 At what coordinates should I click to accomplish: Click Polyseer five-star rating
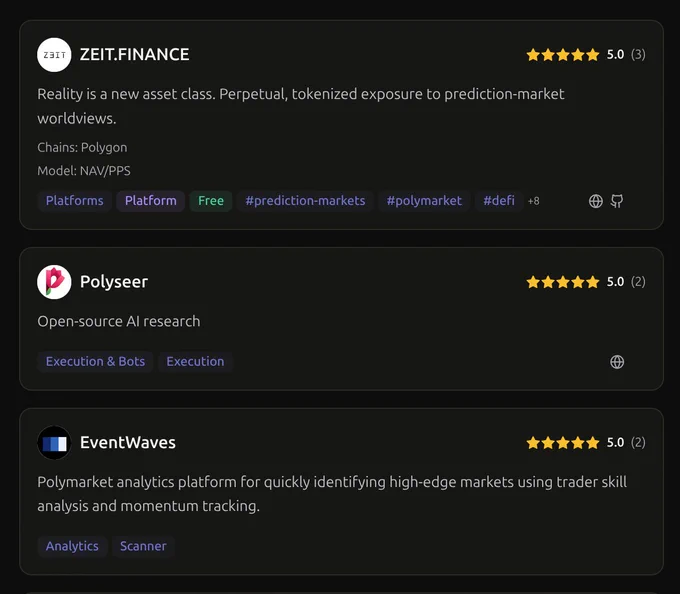(562, 282)
